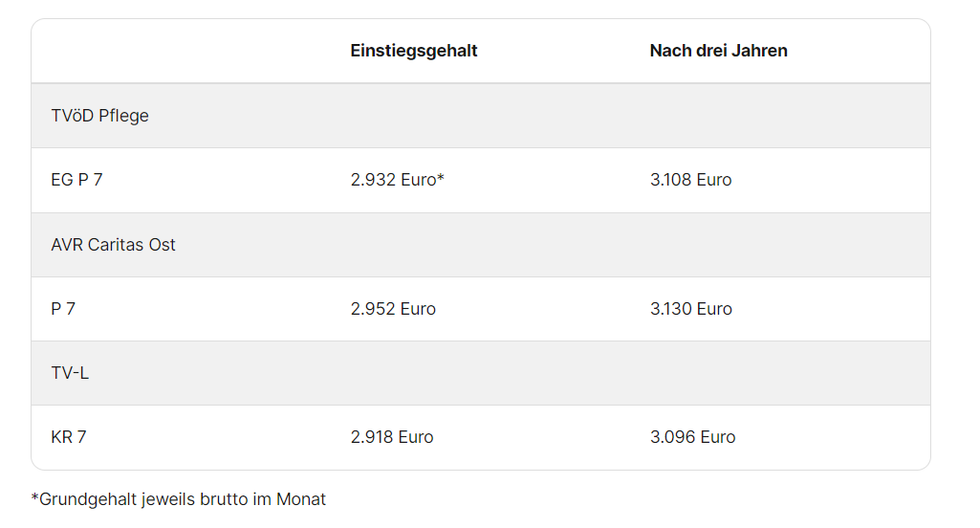
Task: Click the word Monat in the footnote
Action: point(301,499)
